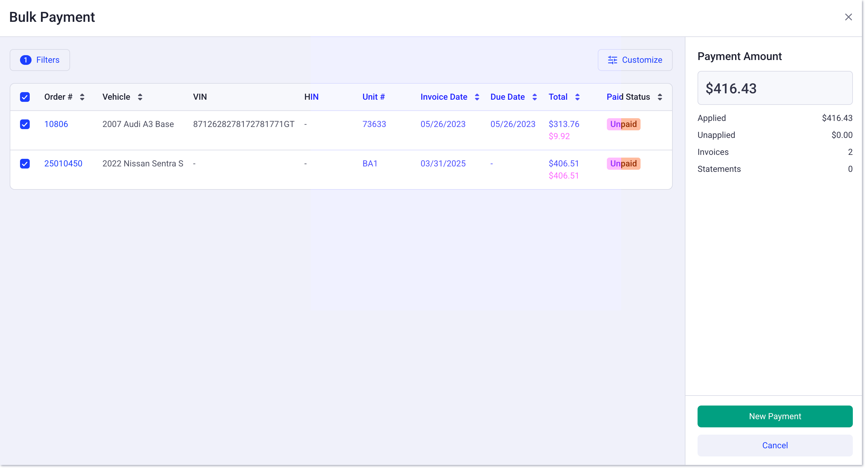This screenshot has height=471, width=868.
Task: Click the Customize sliders icon
Action: pyautogui.click(x=613, y=60)
